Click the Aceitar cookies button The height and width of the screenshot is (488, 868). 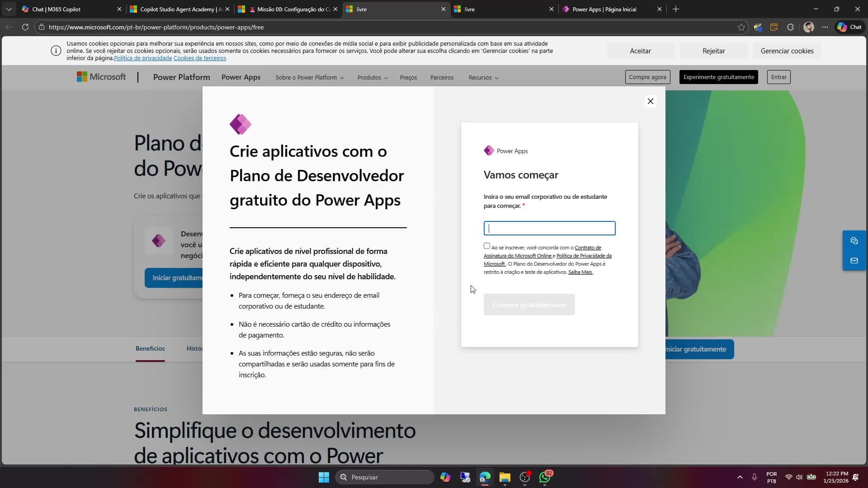point(640,51)
